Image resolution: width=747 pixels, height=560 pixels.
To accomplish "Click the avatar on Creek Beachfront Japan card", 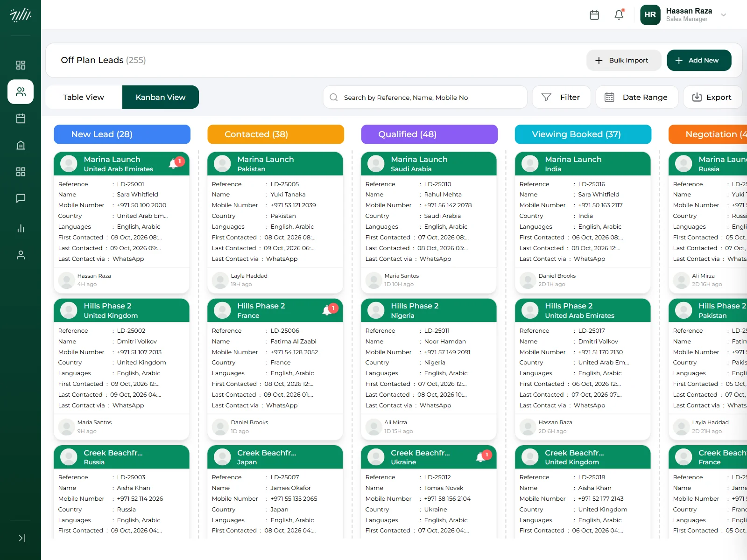I will [x=222, y=457].
